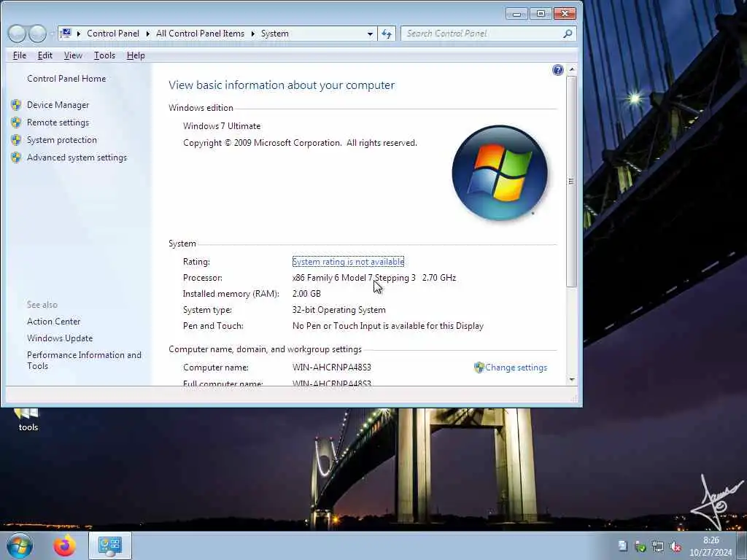Open Device Manager from the sidebar
Screen dimensions: 747x560
pyautogui.click(x=58, y=105)
